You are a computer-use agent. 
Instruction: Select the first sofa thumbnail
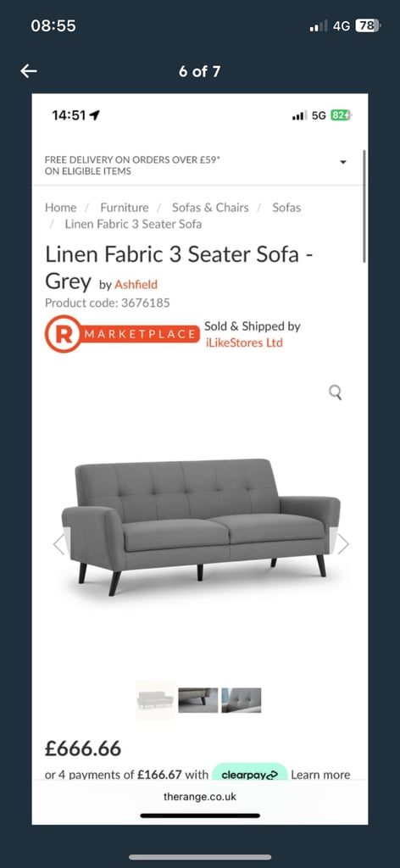155,699
